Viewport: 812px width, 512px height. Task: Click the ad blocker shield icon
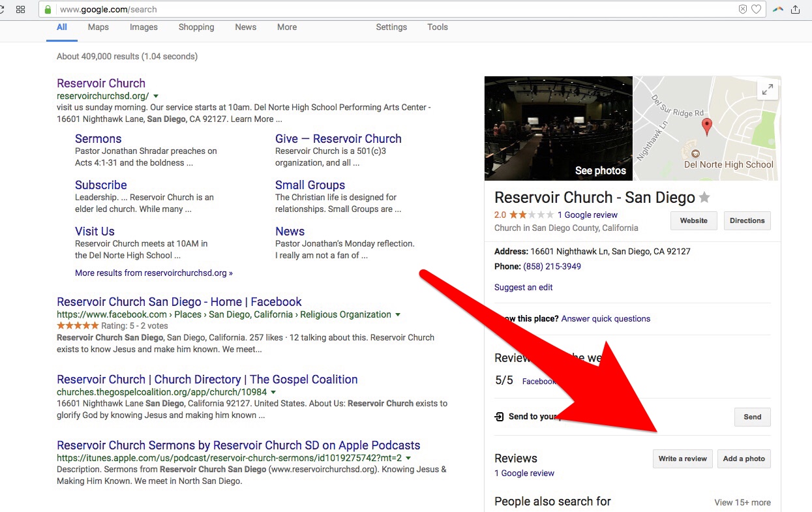742,9
